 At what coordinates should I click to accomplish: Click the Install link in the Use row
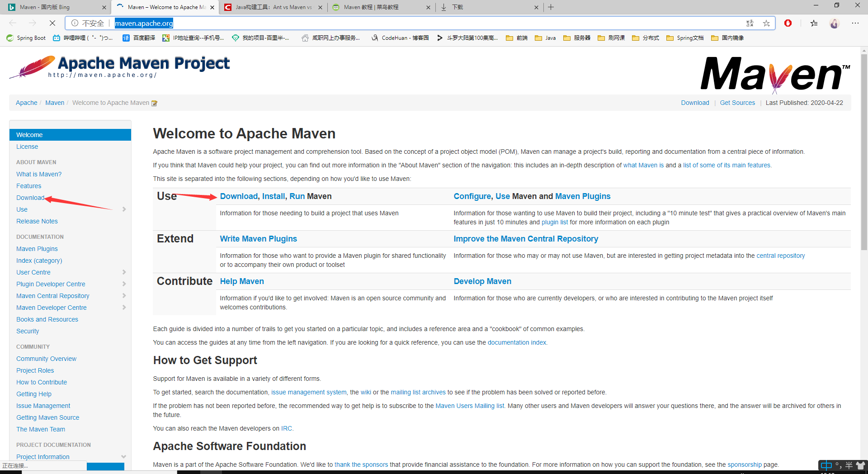[274, 196]
